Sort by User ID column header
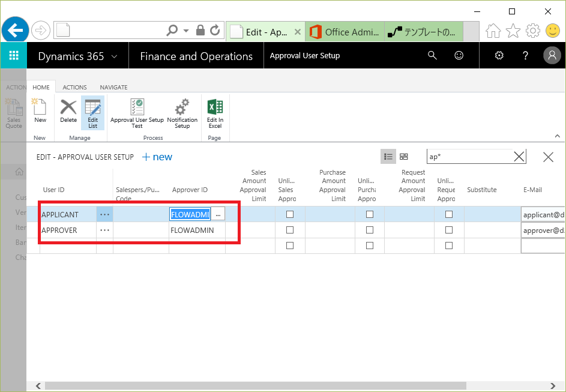This screenshot has height=392, width=566. (x=54, y=190)
